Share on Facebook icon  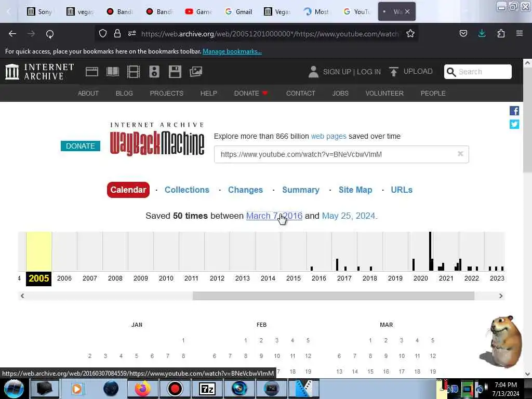(x=514, y=111)
